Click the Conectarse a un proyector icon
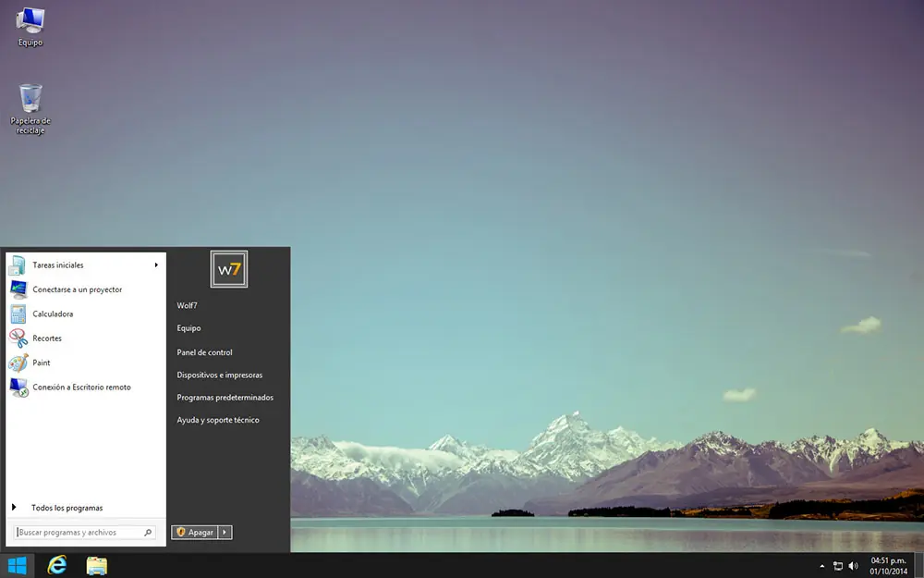Screen dimensions: 924x578 point(18,289)
